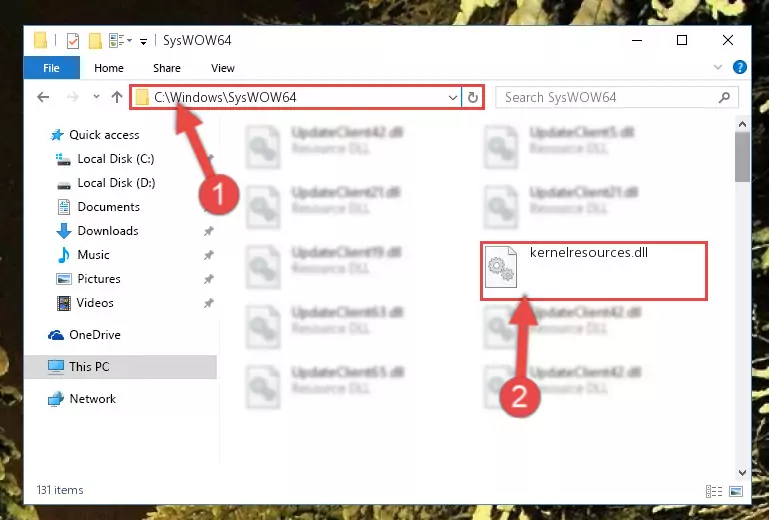Select Network in navigation pane
769x520 pixels.
(92, 398)
